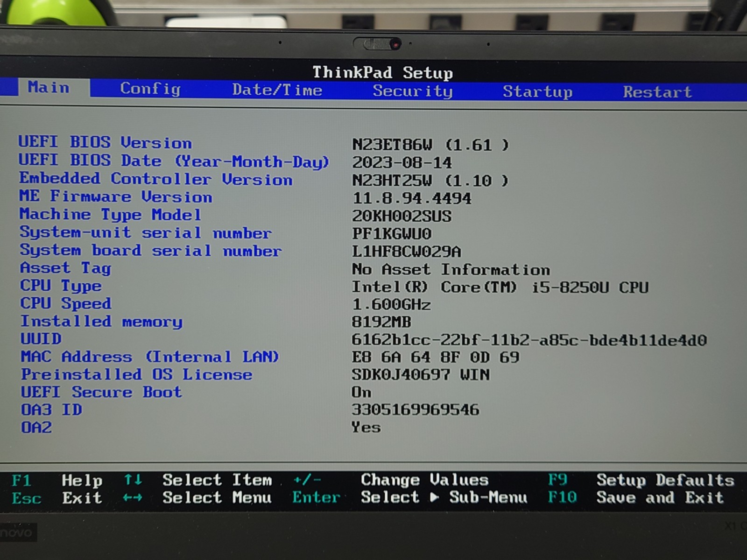747x560 pixels.
Task: Select MAC Address (Internal LAN) label
Action: pyautogui.click(x=150, y=357)
